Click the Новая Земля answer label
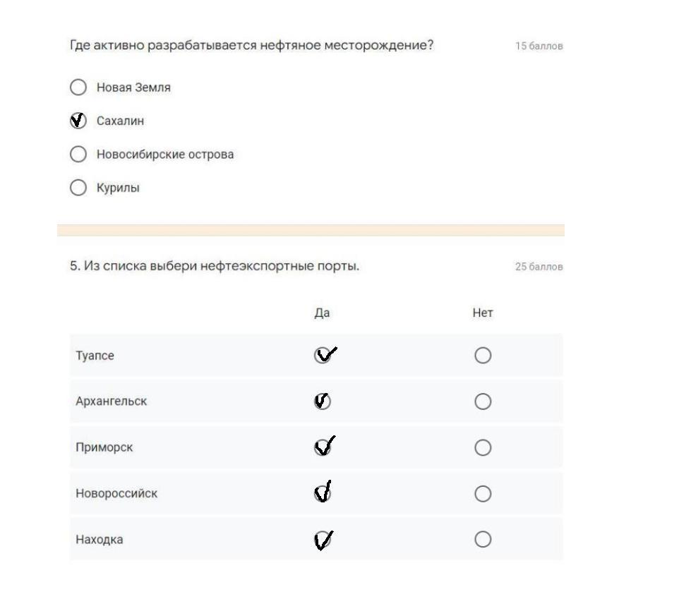679x616 pixels. (133, 87)
